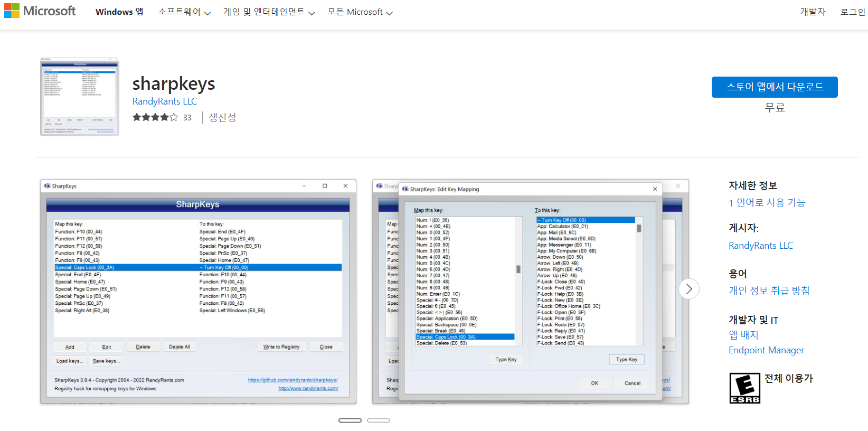This screenshot has height=431, width=868.
Task: Click the star rating with 33 reviews
Action: tap(162, 117)
